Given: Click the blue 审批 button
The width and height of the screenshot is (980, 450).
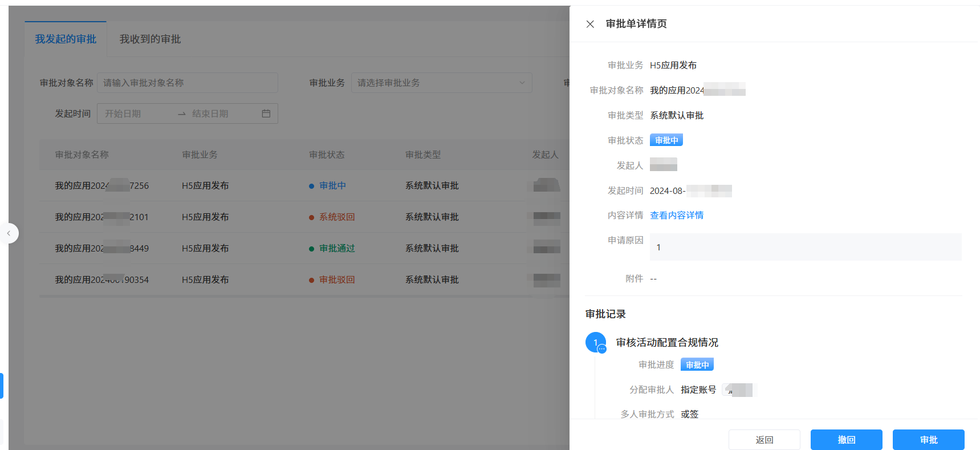Looking at the screenshot, I should click(x=929, y=440).
